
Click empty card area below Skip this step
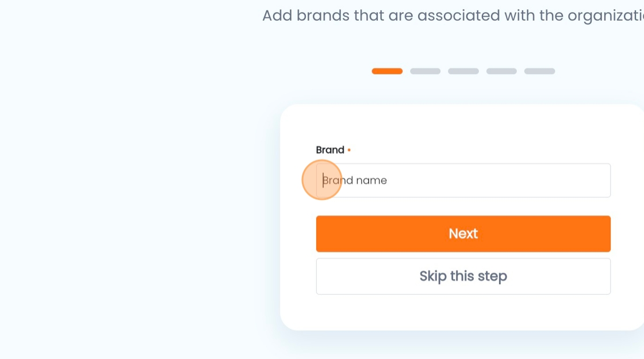point(463,312)
